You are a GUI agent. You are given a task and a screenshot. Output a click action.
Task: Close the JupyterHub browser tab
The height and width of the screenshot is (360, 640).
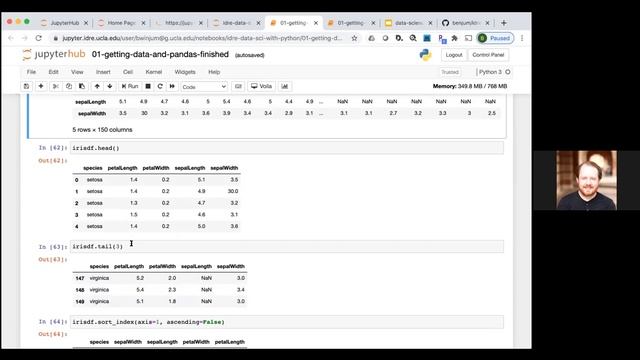(86, 23)
